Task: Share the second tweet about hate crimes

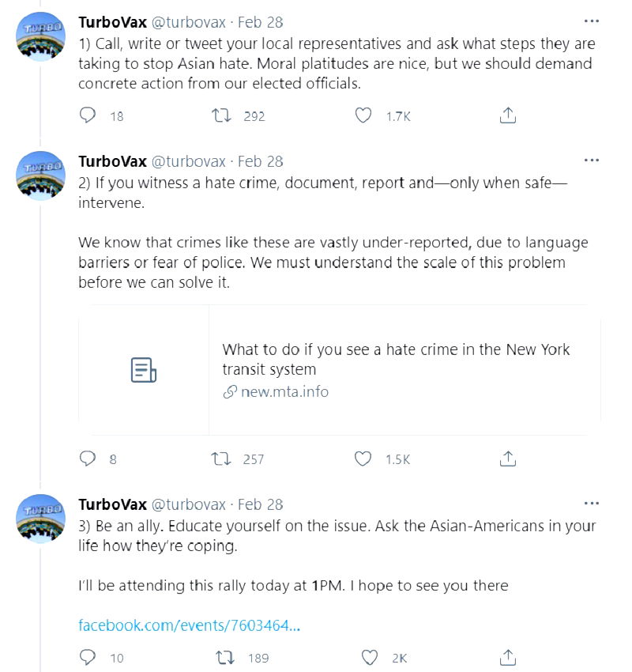Action: pyautogui.click(x=508, y=459)
